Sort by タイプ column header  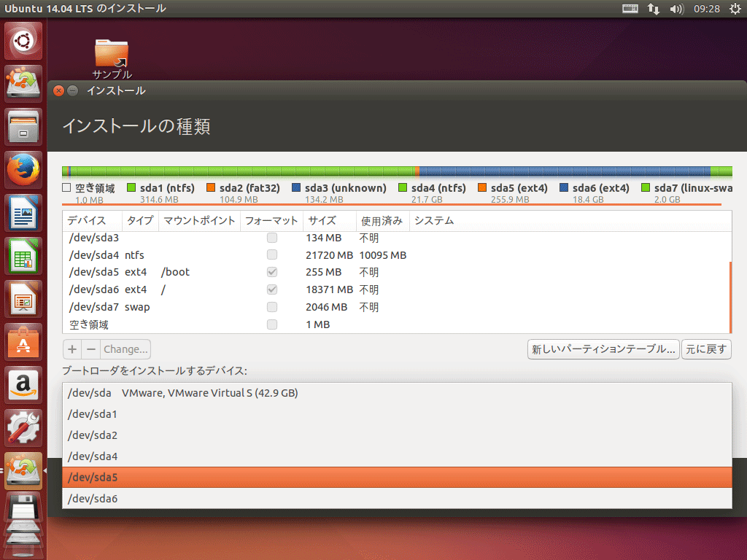click(140, 221)
